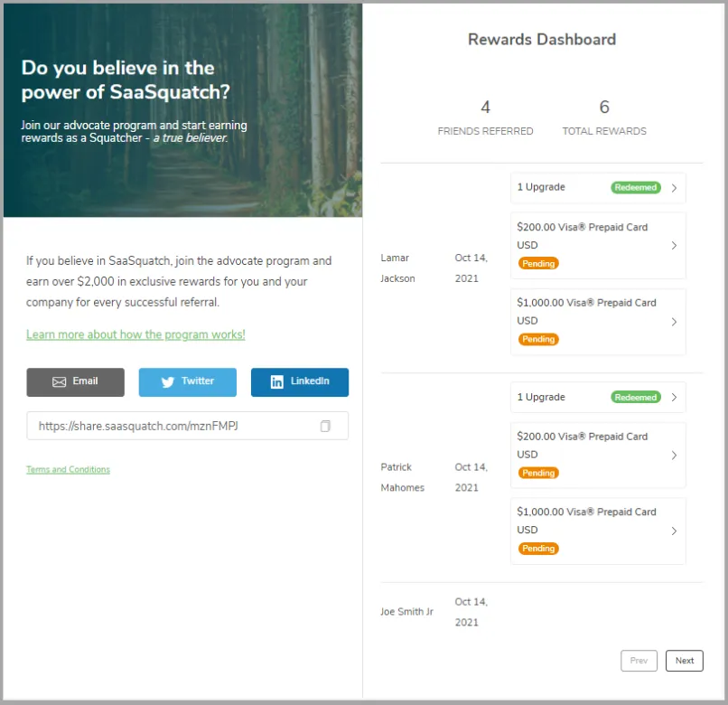Click Pending badge on Patrick Mahomes' $1,000.00 card
Viewport: 728px width, 705px height.
[538, 549]
